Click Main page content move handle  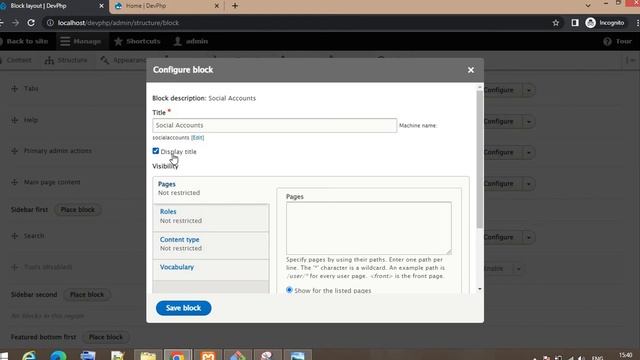(x=15, y=182)
